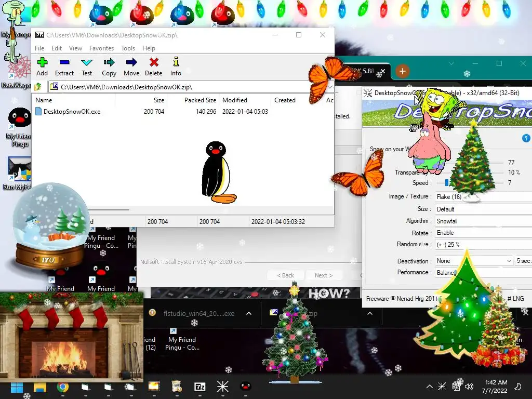The image size is (532, 399).
Task: Expand the 7-Zip address bar dropdown
Action: [330, 87]
